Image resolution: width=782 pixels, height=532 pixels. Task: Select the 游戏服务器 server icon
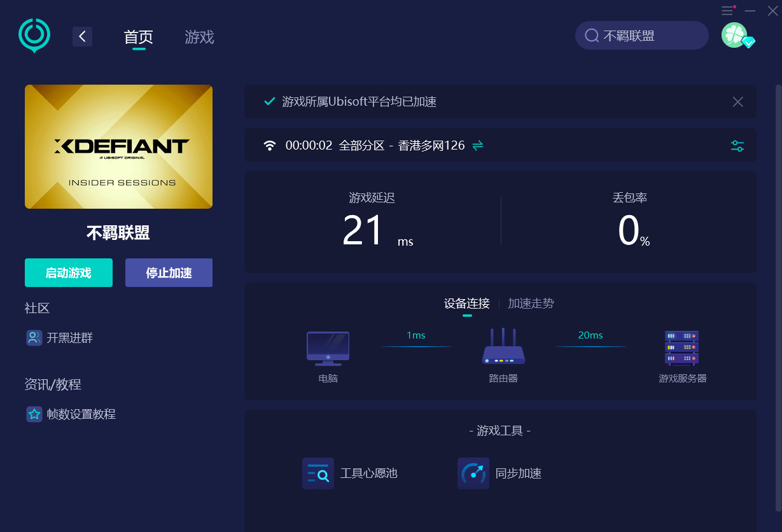[x=682, y=347]
